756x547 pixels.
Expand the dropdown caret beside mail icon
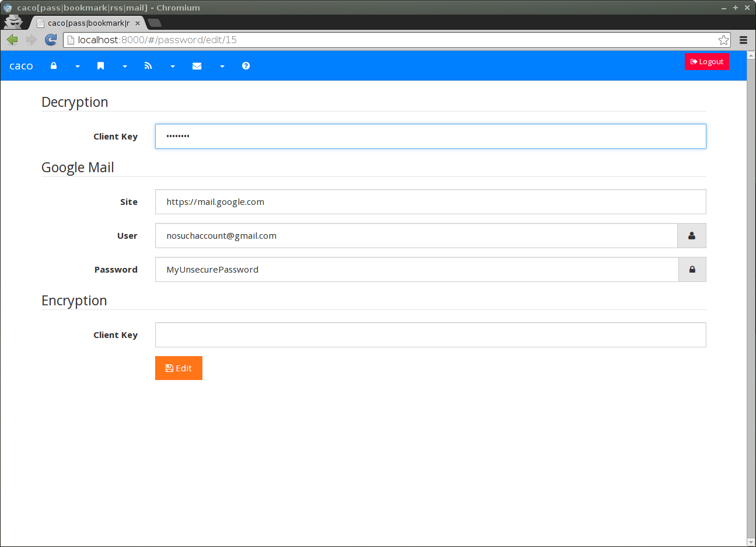pyautogui.click(x=222, y=67)
